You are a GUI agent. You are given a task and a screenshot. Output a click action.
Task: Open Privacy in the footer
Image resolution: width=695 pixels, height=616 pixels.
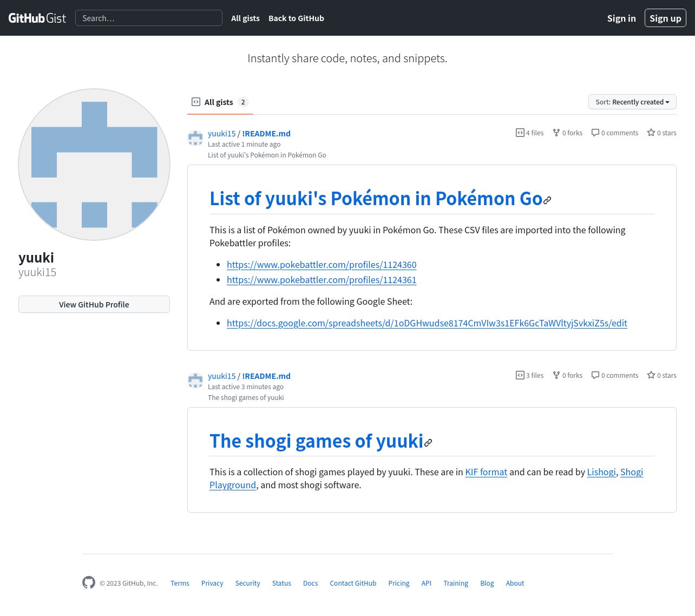click(x=212, y=583)
